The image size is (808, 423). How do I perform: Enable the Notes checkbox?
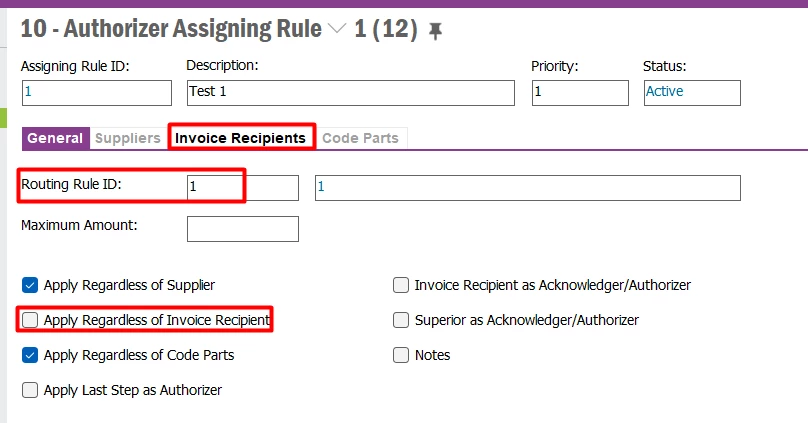(x=401, y=355)
